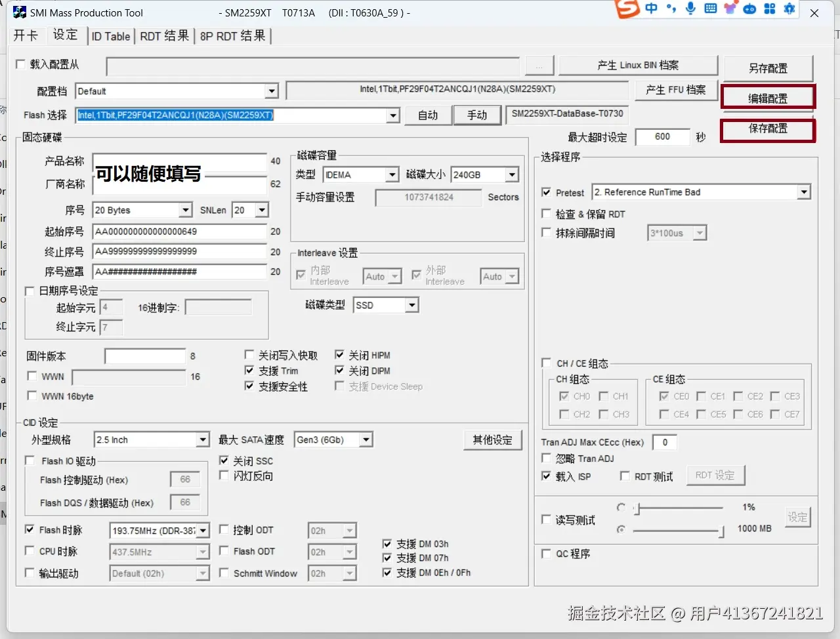Enable 关闭写入快取 checkbox
840x639 pixels.
click(249, 355)
